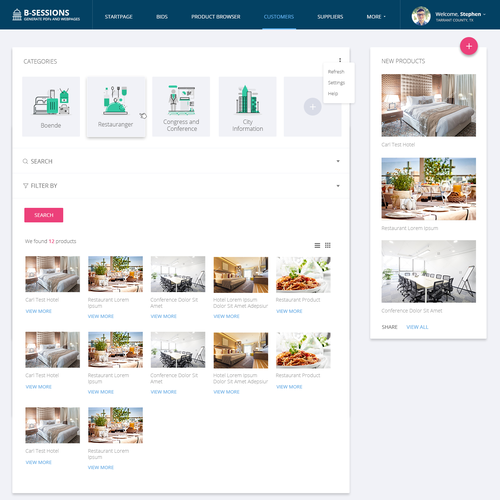The image size is (500, 500).
Task: Click second-row 'Hotel Lorem Ipsum' title text
Action: [240, 378]
